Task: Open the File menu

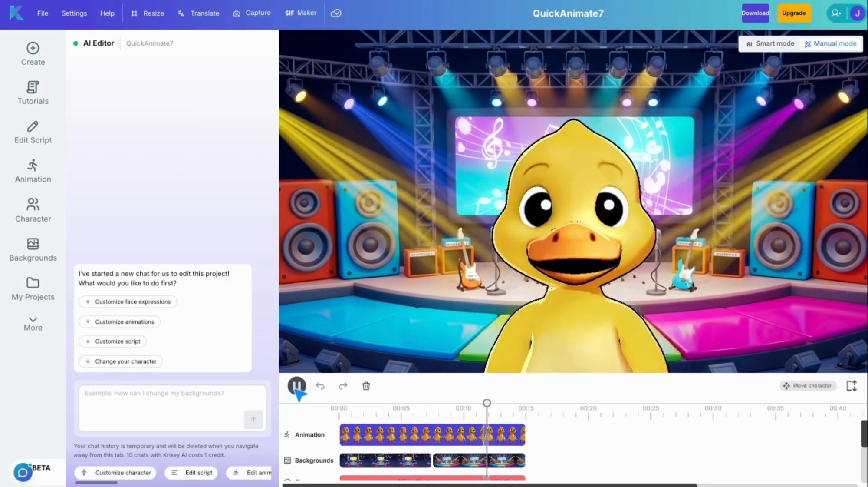Action: click(43, 13)
